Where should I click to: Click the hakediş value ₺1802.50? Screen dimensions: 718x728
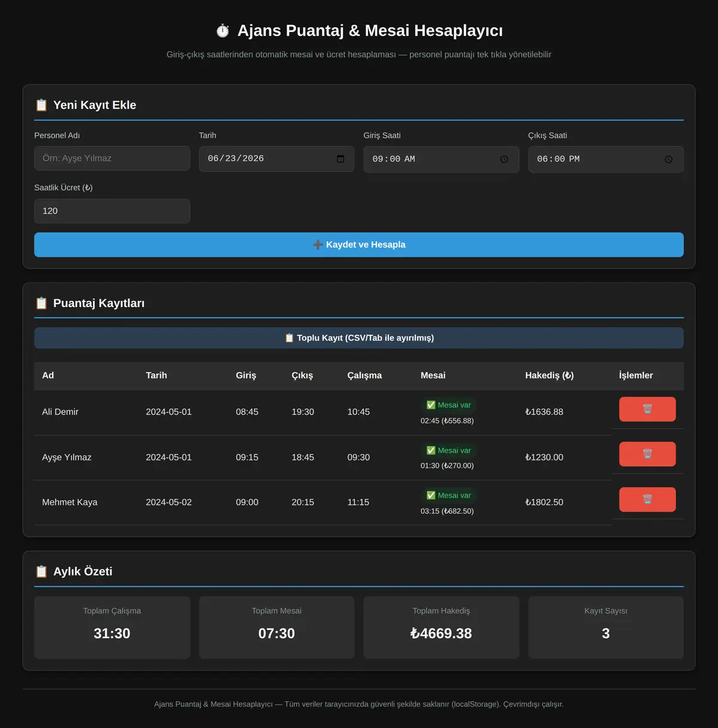(x=544, y=502)
